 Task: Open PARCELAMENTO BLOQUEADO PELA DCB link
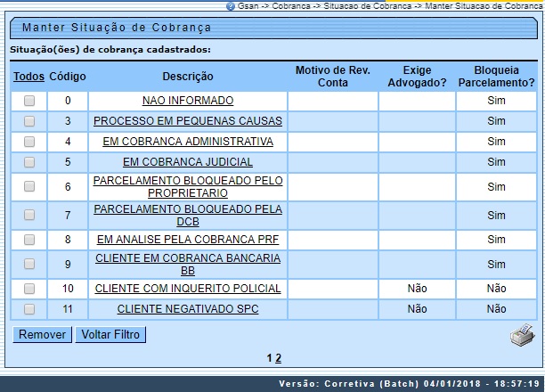click(x=188, y=216)
